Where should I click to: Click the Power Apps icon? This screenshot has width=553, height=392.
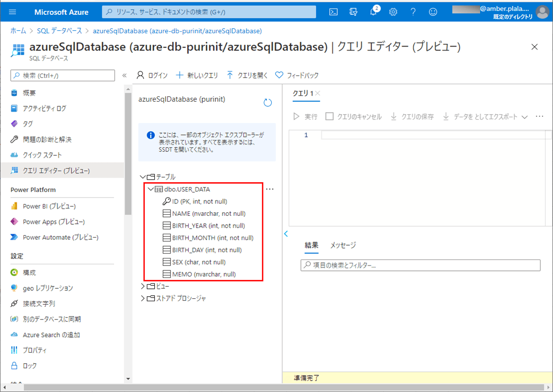(14, 222)
